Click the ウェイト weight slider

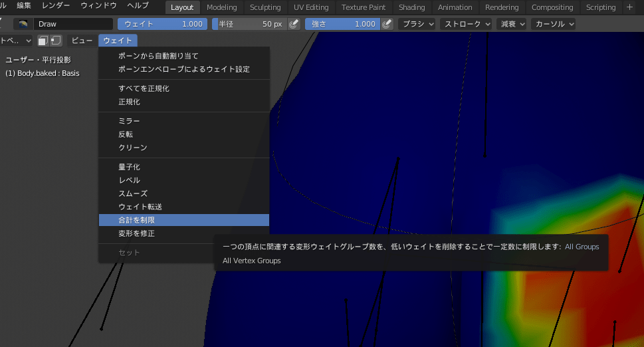point(163,24)
